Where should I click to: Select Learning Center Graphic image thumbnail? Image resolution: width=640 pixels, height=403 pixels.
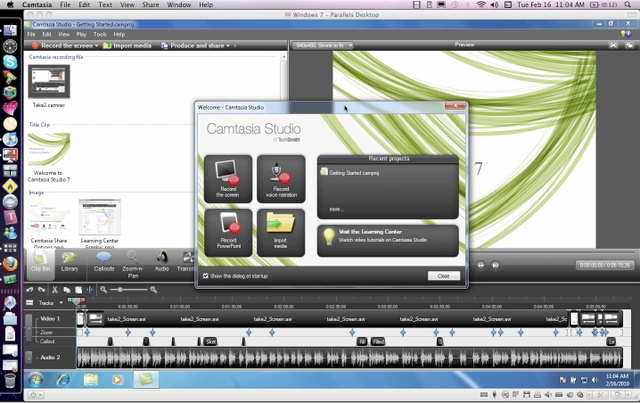pos(100,217)
